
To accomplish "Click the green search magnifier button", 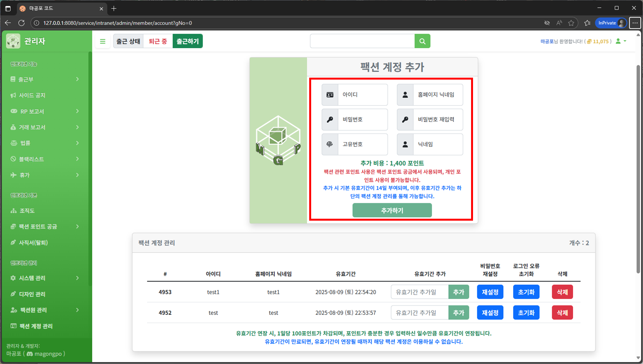I will pos(423,41).
